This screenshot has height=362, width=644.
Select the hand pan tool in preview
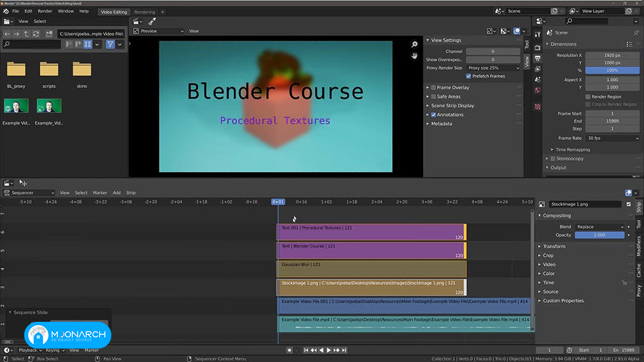click(415, 56)
